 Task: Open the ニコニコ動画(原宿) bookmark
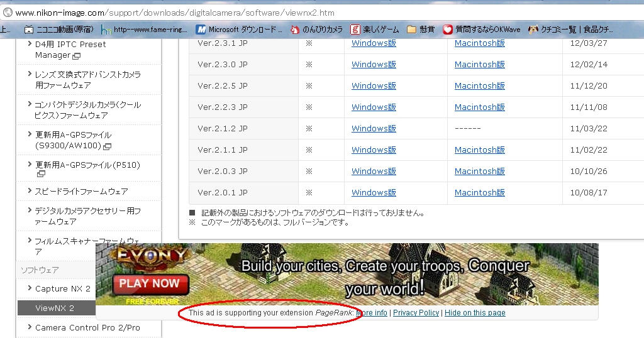point(58,30)
